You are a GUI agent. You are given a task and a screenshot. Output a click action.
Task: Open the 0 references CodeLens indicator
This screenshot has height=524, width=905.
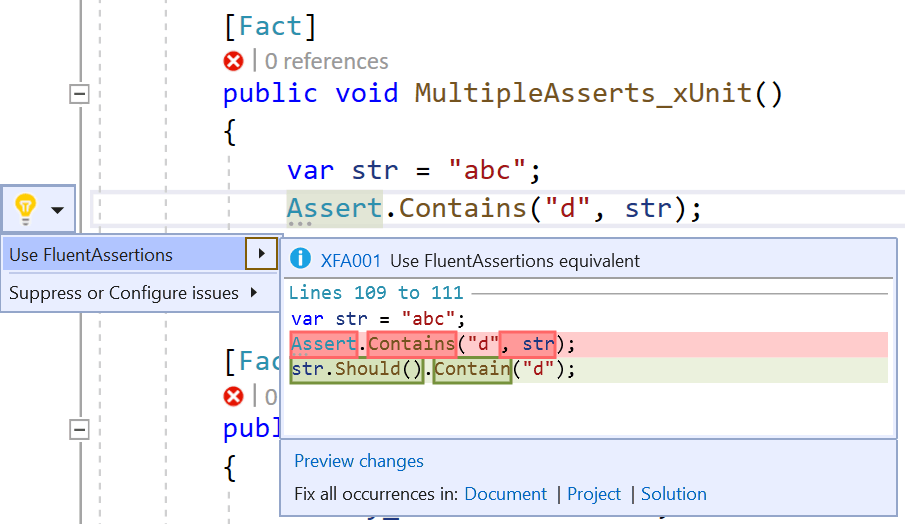326,62
